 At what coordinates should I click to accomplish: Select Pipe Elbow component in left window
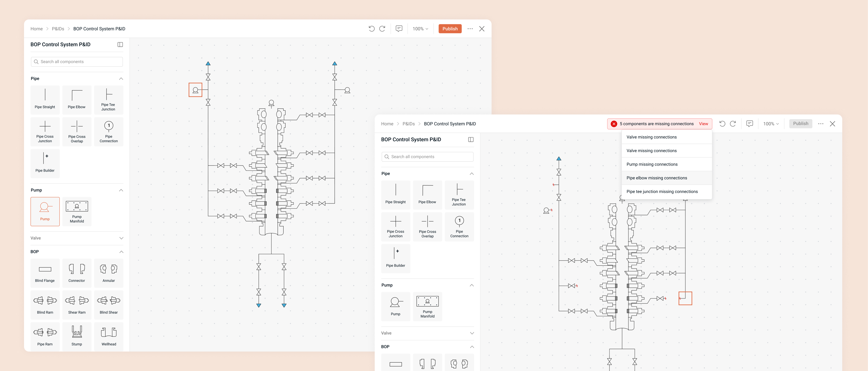77,100
